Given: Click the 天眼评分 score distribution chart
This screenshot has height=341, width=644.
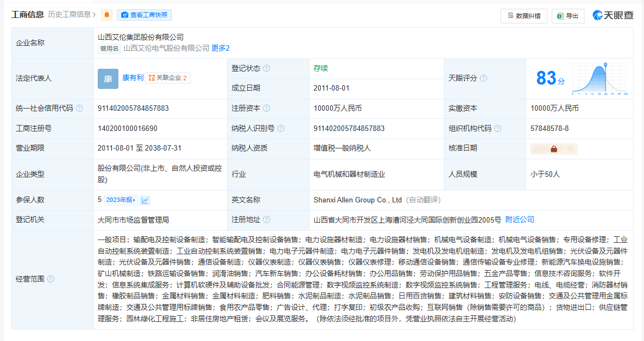Looking at the screenshot, I should coord(599,79).
